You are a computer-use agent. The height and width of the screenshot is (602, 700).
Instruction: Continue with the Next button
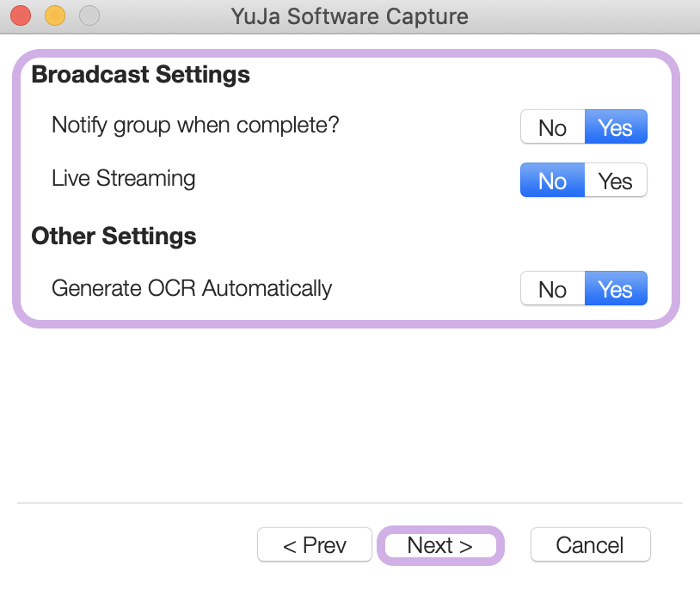[x=440, y=545]
